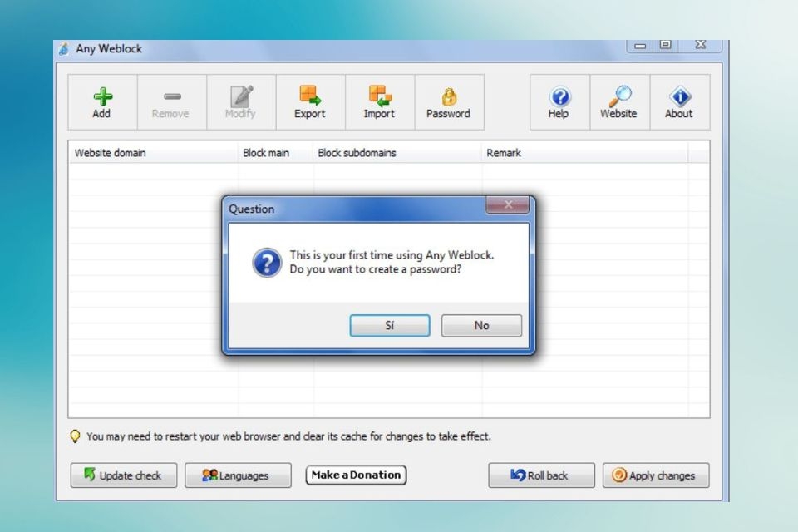
Task: Click the Block main column header
Action: pyautogui.click(x=267, y=153)
